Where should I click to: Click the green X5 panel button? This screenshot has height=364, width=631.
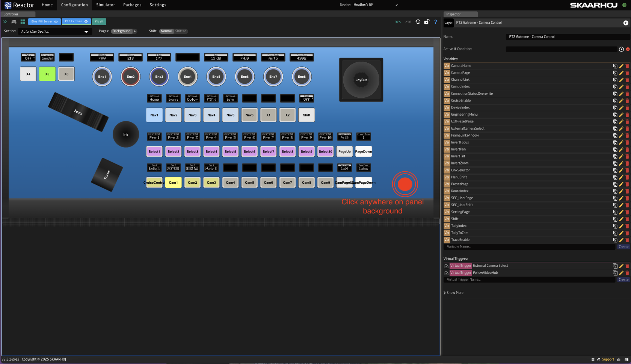click(x=47, y=74)
